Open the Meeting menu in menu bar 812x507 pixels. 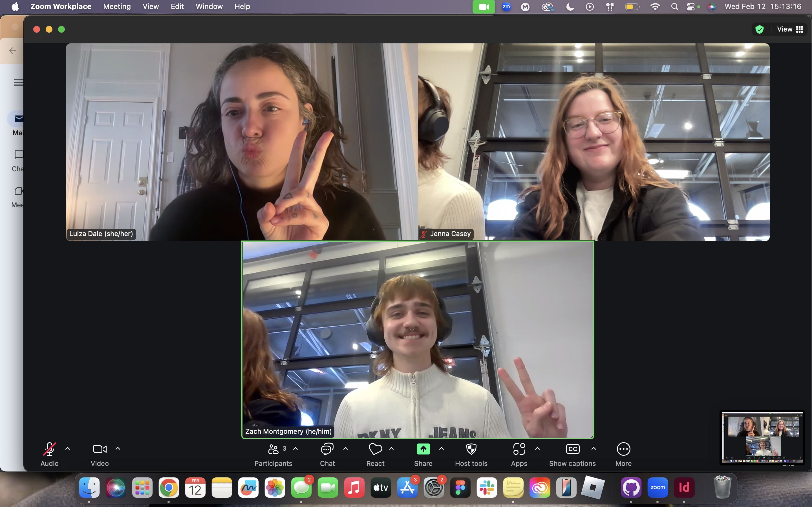(x=117, y=6)
